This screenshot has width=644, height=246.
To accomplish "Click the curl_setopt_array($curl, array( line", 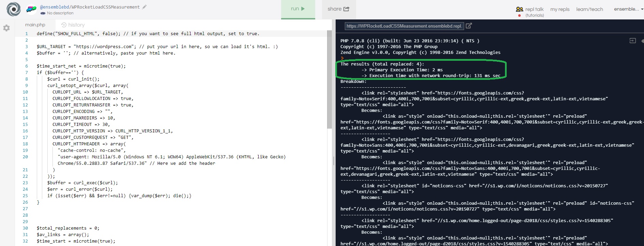I will tap(88, 86).
